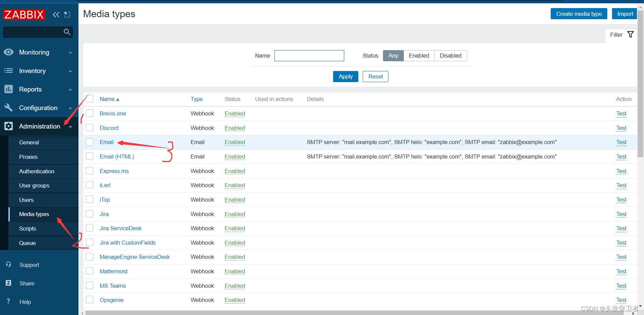Click the Help question mark icon
644x315 pixels.
[x=8, y=302]
